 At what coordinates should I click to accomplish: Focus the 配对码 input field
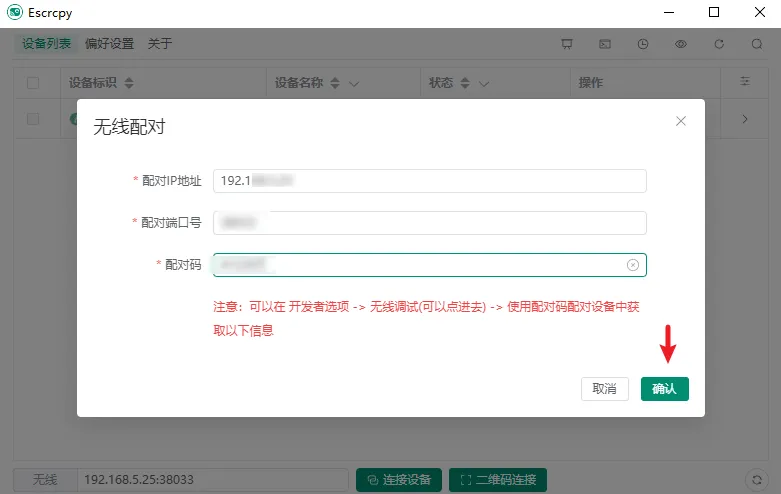click(x=429, y=264)
